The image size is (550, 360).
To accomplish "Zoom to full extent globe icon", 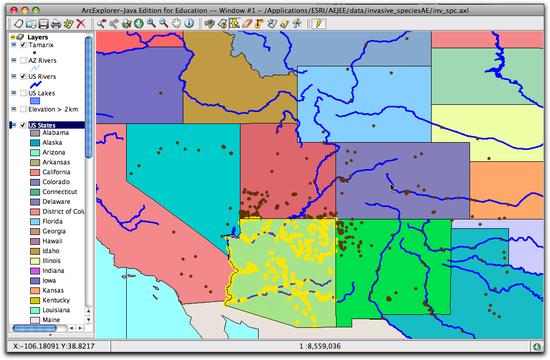I will point(139,24).
